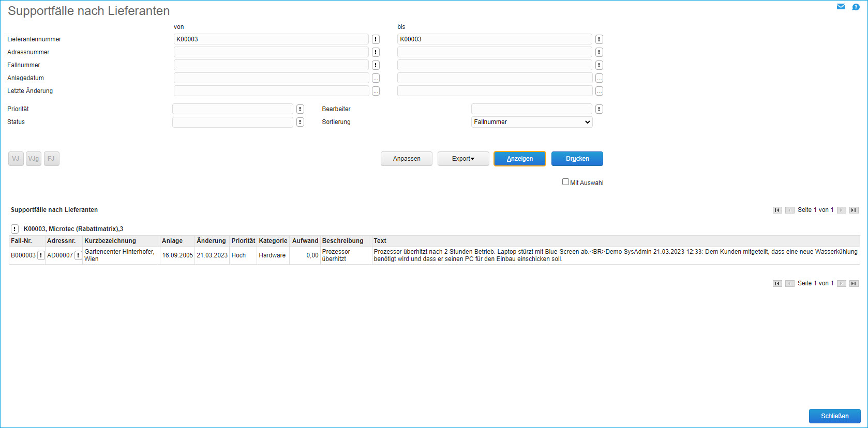Enable the Mit Auswahl checkbox
This screenshot has width=868, height=428.
click(565, 182)
